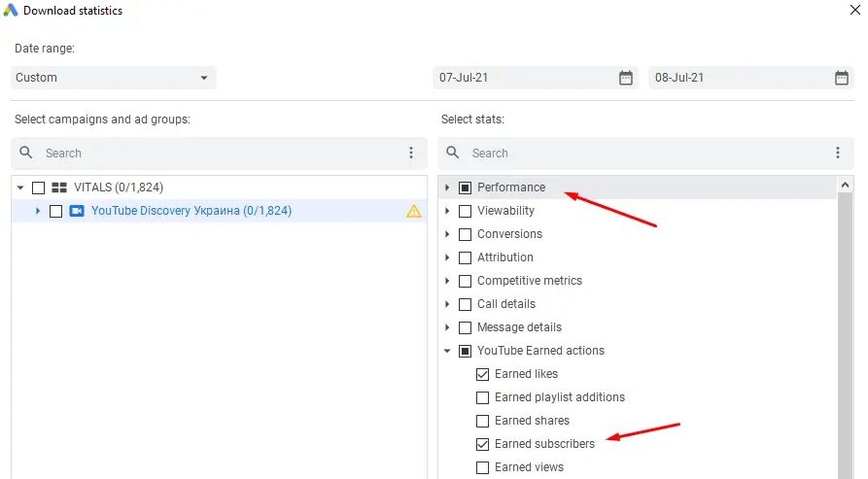Click the YouTube Discovery video campaign icon

pyautogui.click(x=77, y=211)
